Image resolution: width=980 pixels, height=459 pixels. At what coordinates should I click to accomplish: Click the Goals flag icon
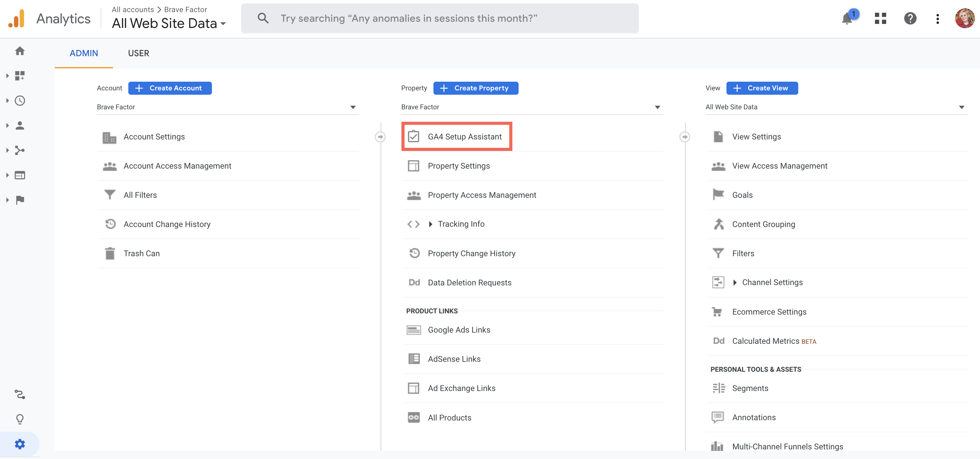(718, 195)
